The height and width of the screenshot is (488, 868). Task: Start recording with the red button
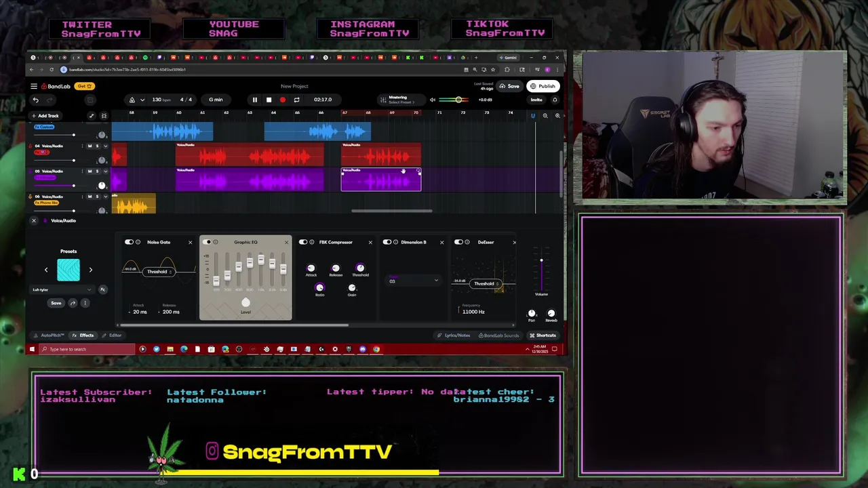pyautogui.click(x=283, y=100)
